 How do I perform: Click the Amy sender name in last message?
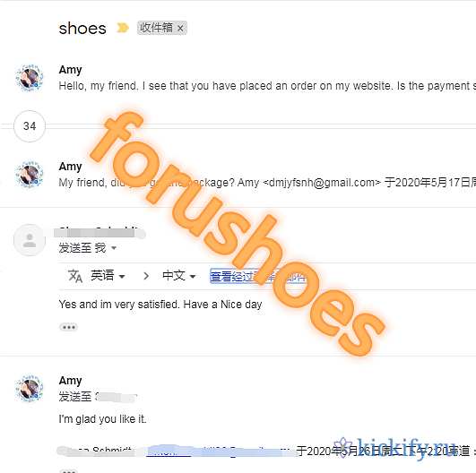tap(71, 381)
